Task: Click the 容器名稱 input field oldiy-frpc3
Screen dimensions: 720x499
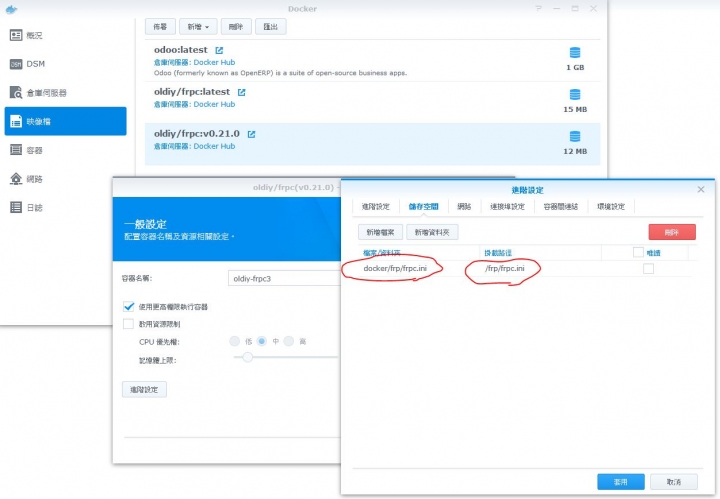Action: coord(285,278)
